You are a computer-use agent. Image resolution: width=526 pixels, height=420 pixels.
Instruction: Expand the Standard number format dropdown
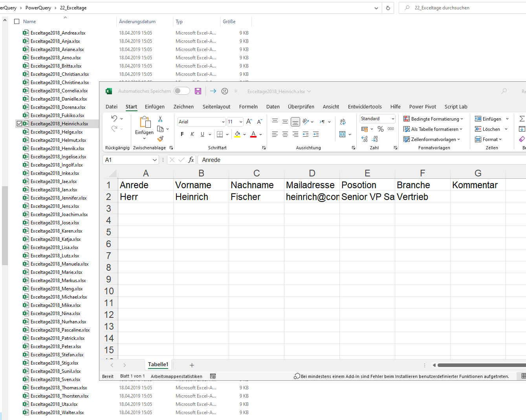(392, 119)
